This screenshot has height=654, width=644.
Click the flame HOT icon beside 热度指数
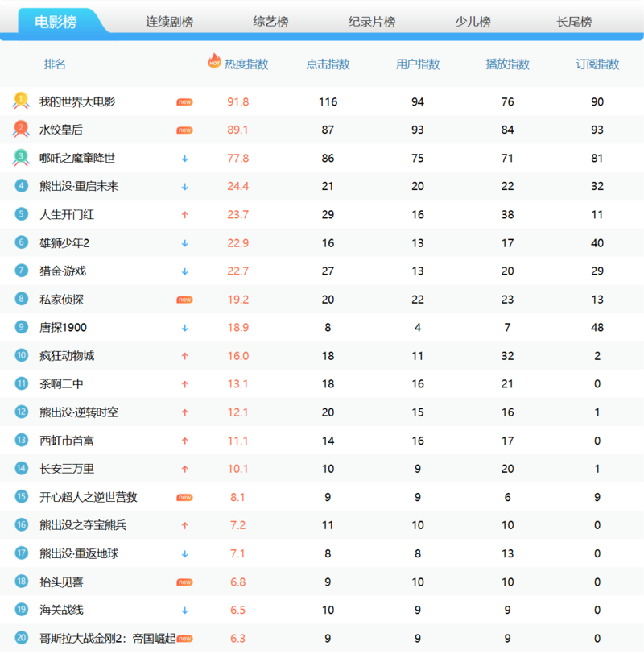(x=214, y=61)
